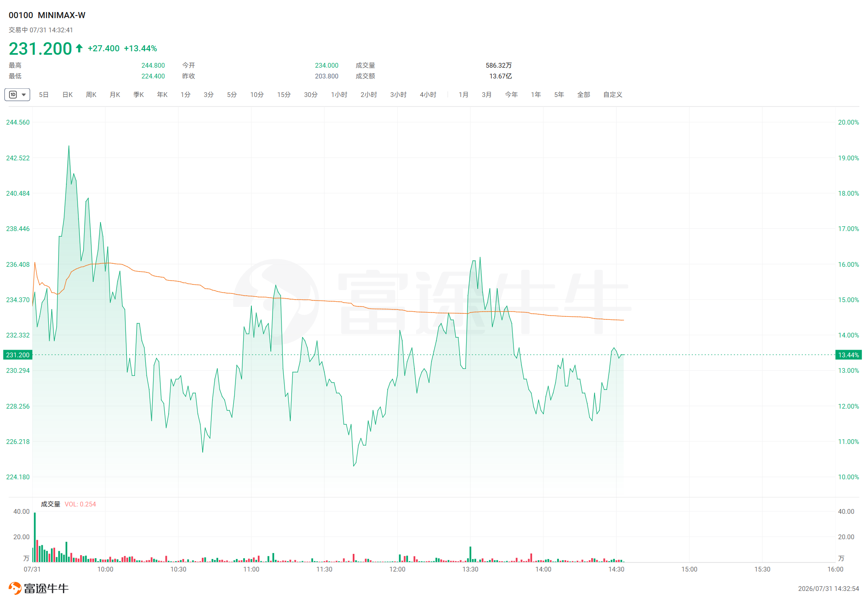Show the 3月 range
This screenshot has width=868, height=603.
click(486, 94)
